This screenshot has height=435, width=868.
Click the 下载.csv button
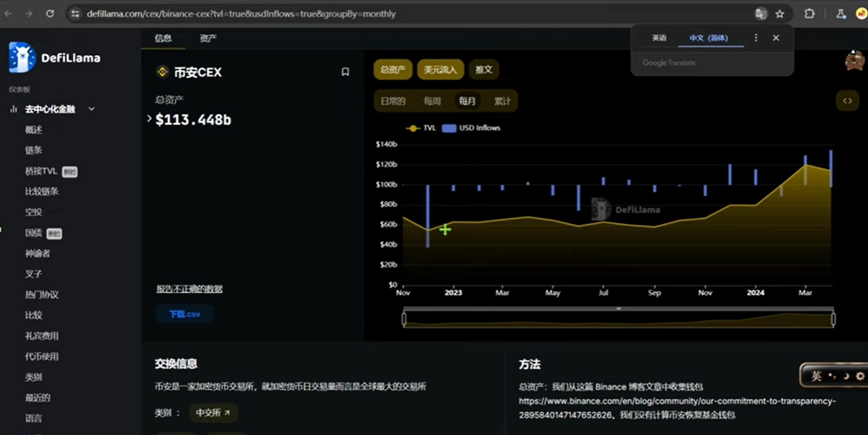(184, 314)
